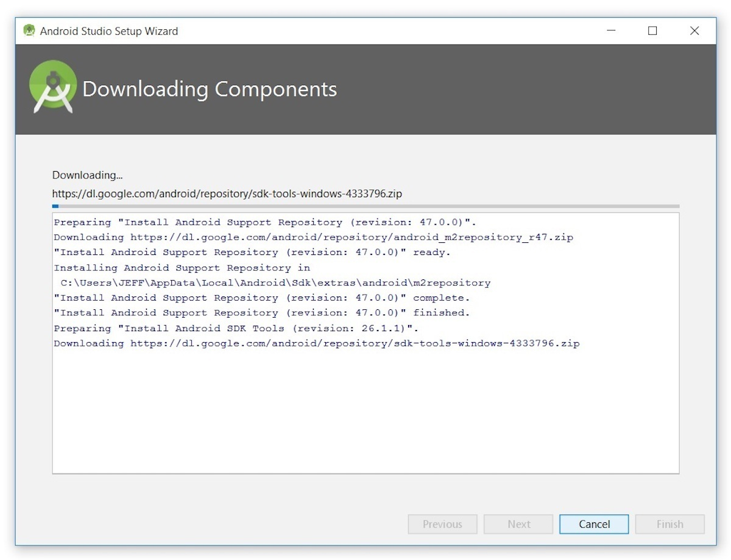Viewport: 731px width, 560px height.
Task: Close the Setup Wizard window
Action: pyautogui.click(x=694, y=30)
